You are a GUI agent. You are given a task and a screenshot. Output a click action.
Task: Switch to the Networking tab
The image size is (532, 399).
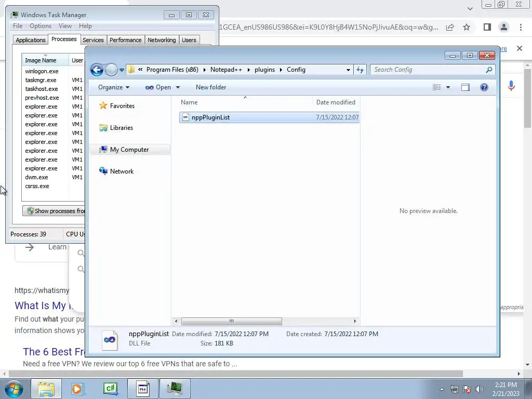click(162, 40)
